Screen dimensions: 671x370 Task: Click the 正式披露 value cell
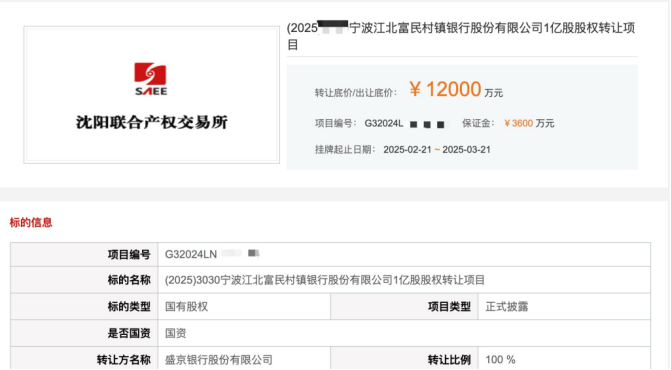click(x=564, y=307)
